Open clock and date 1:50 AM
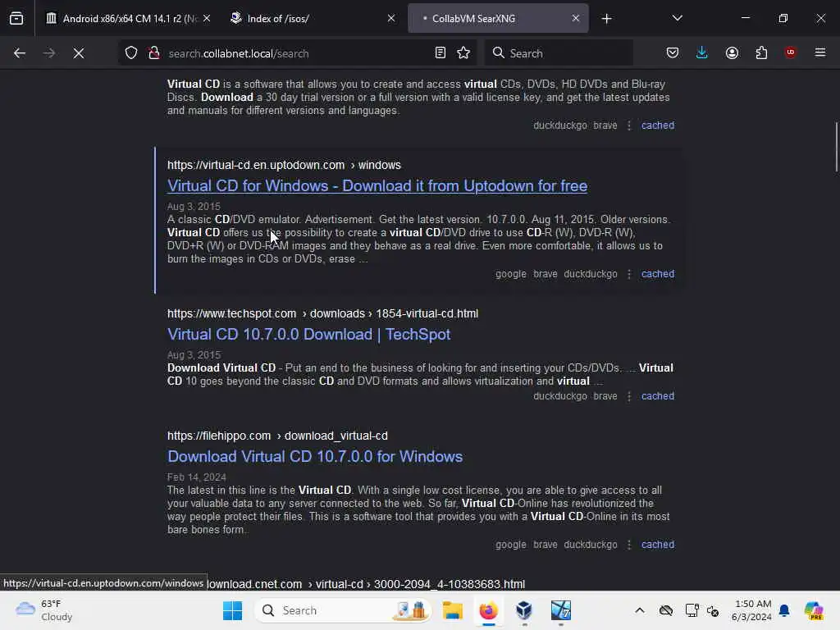 pyautogui.click(x=751, y=610)
